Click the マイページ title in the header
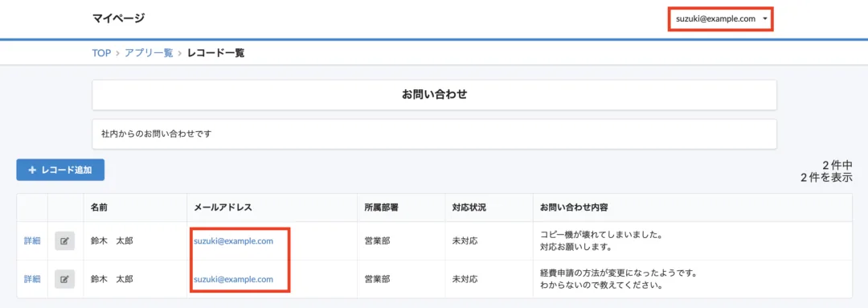This screenshot has height=308, width=868. (x=118, y=18)
